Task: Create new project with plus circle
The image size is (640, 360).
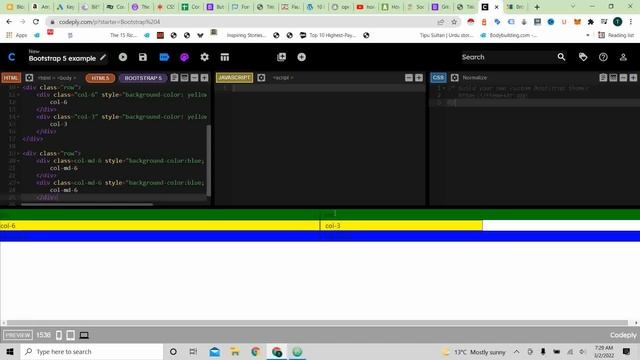Action: [x=301, y=57]
